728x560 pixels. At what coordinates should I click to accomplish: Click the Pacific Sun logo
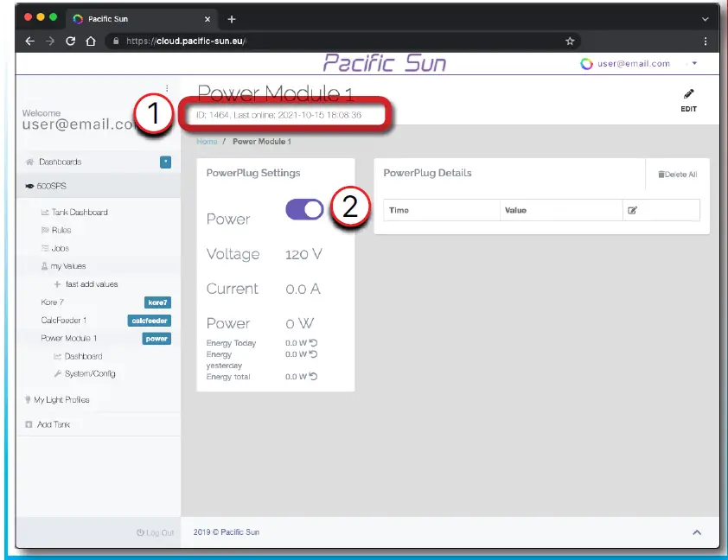click(x=384, y=63)
